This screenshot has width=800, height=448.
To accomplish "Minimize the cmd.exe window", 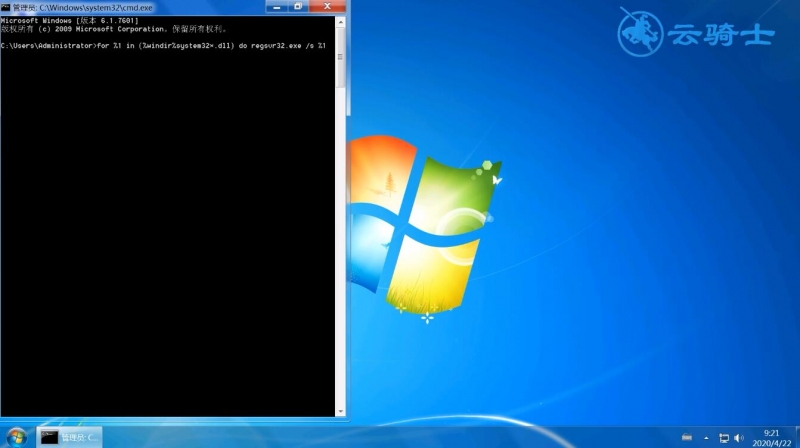I will click(277, 7).
